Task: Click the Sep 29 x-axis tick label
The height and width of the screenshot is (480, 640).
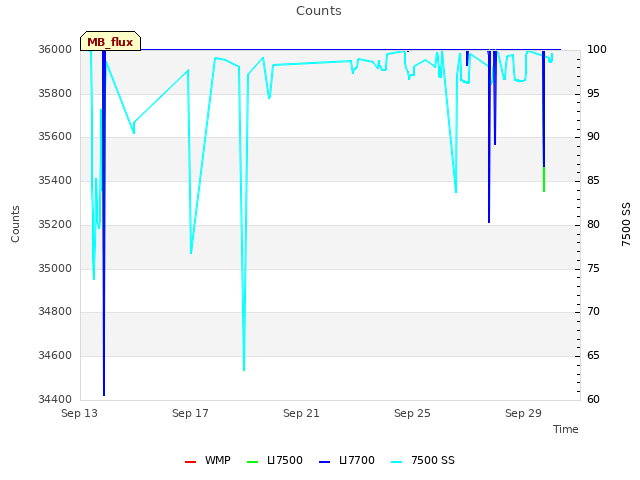Action: pos(523,413)
